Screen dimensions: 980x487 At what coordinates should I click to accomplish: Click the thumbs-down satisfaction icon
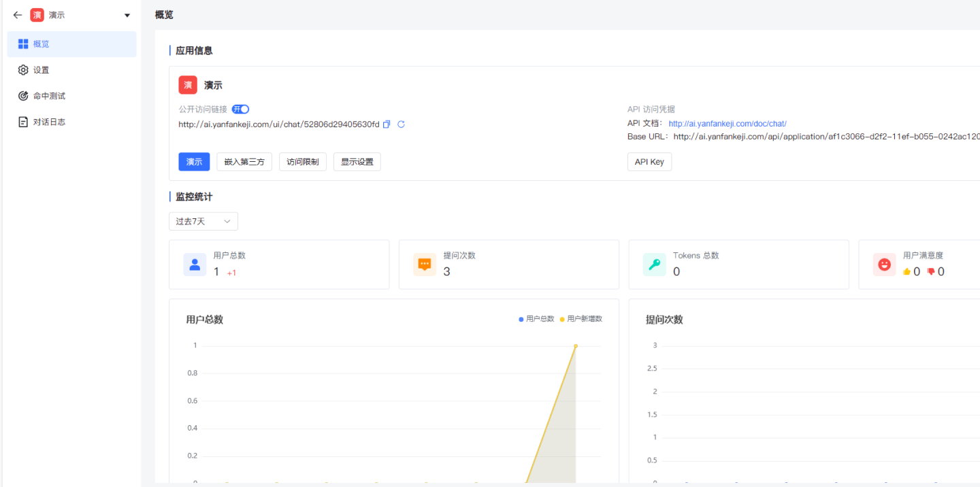point(931,271)
